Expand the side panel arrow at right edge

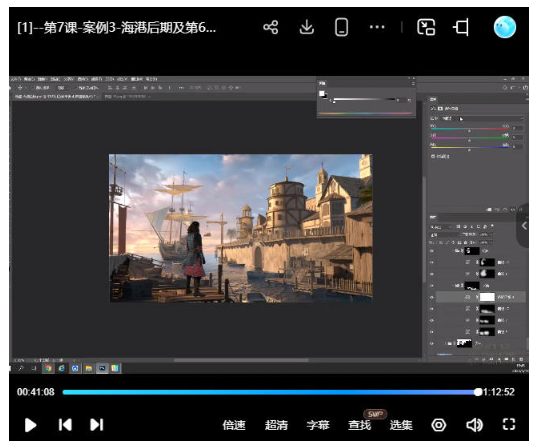[524, 226]
